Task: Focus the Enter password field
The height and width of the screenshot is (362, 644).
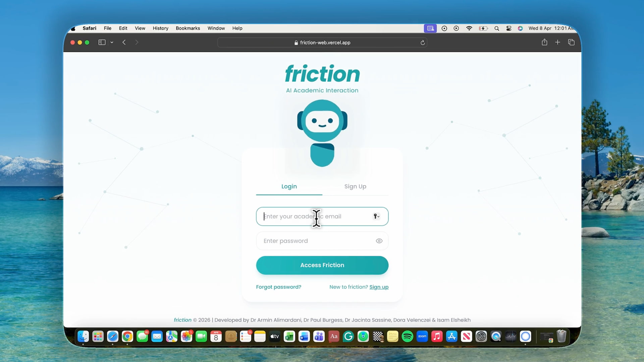Action: coord(322,241)
